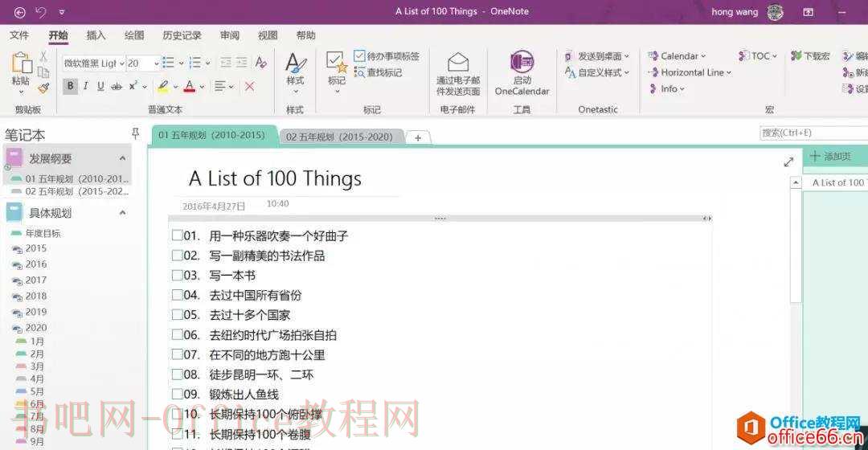
Task: Toggle Underline formatting
Action: [x=100, y=86]
